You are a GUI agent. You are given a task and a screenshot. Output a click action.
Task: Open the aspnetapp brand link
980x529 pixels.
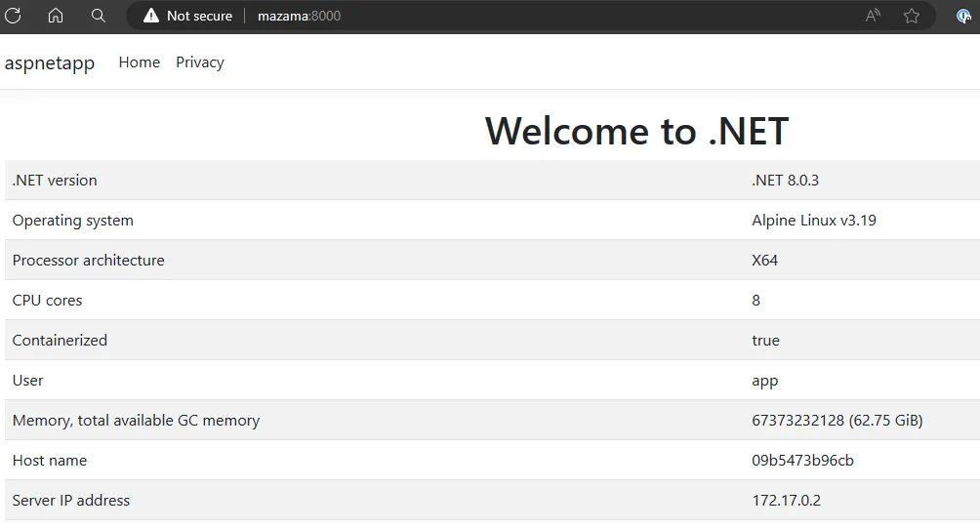tap(50, 63)
